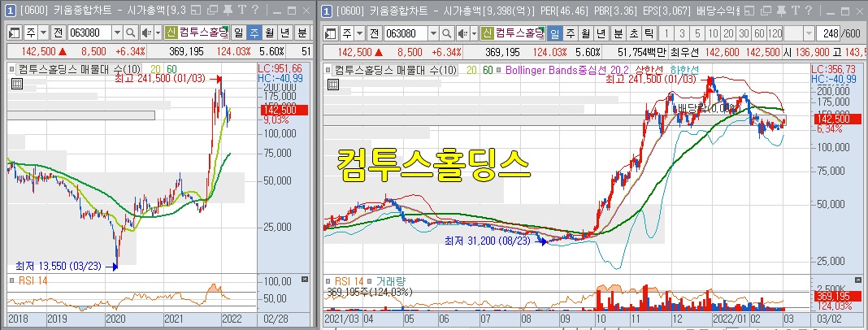Viewport: 868px width, 330px height.
Task: Select the 10 interval button
Action: click(x=713, y=33)
